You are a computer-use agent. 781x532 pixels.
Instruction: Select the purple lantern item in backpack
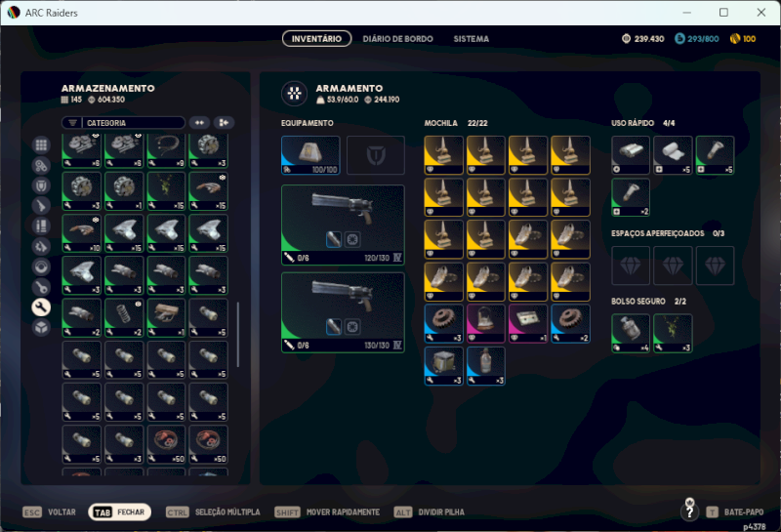(486, 324)
